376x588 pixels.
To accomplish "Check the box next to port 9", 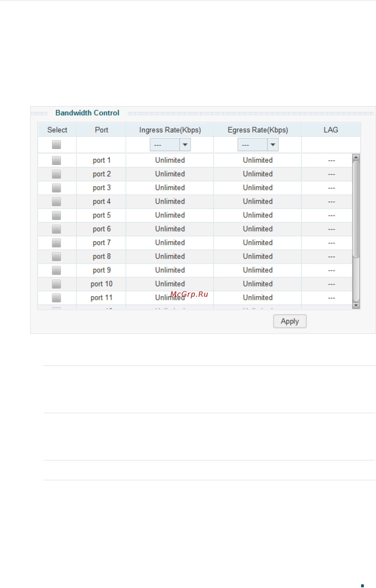I will (x=56, y=270).
